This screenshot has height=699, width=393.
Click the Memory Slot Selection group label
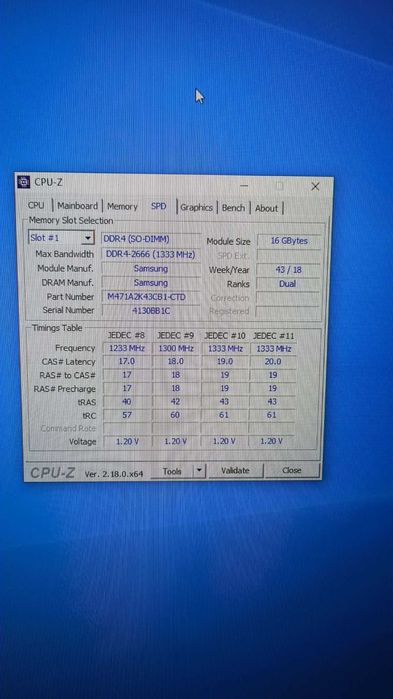coord(71,221)
